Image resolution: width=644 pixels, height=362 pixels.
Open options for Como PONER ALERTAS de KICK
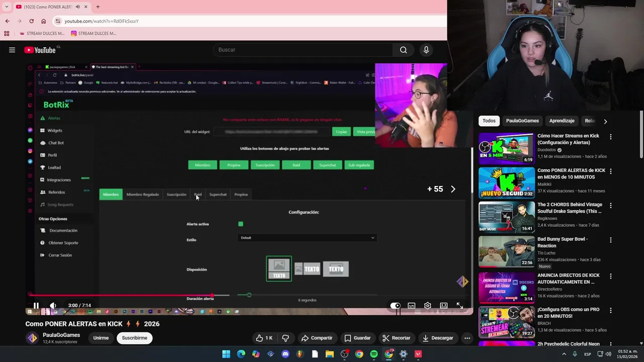click(610, 171)
